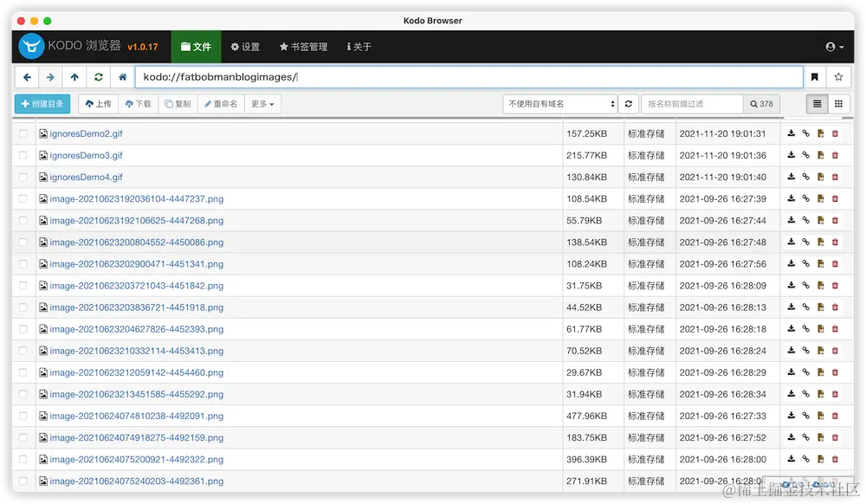This screenshot has width=866, height=504.
Task: Tick checkbox for image-20210623200804552-4450086.png
Action: pos(23,242)
